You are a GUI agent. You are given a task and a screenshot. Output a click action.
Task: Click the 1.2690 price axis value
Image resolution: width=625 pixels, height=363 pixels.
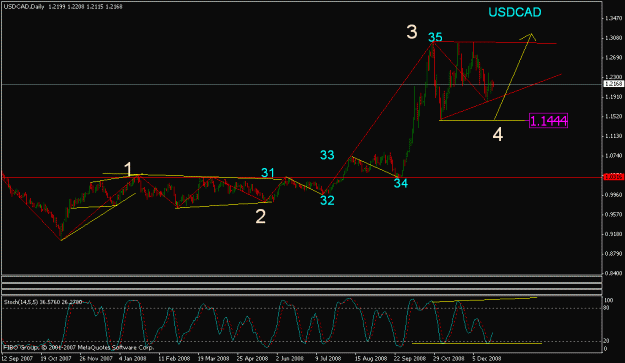[613, 57]
